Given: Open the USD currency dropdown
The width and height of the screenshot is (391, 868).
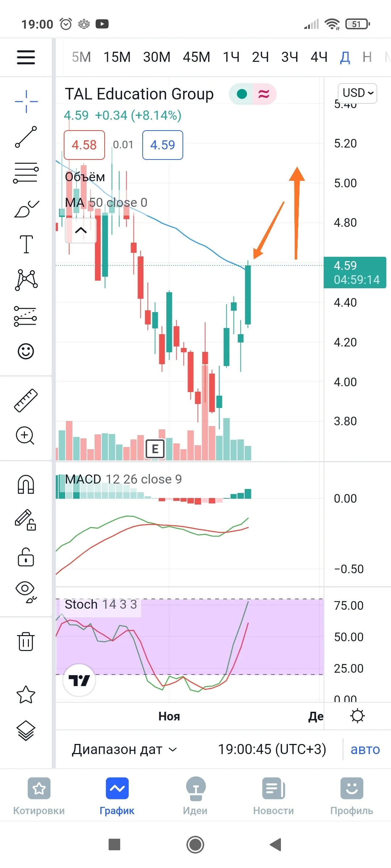Looking at the screenshot, I should point(357,93).
